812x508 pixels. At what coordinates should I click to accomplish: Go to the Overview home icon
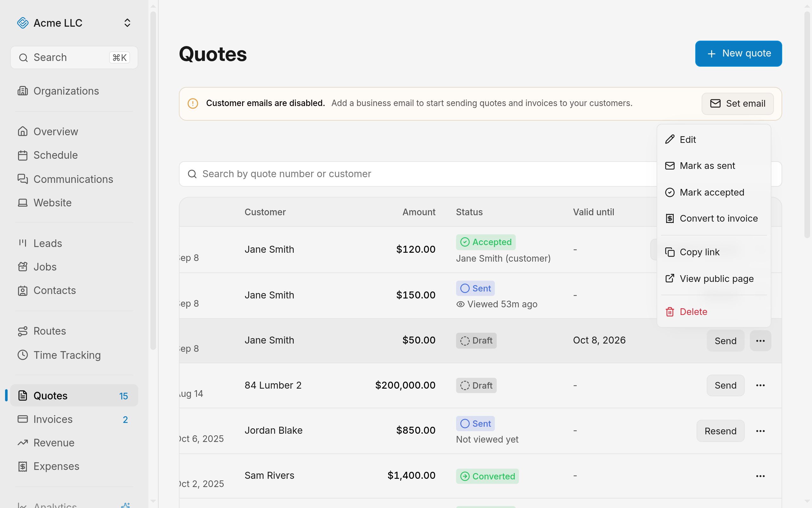(23, 131)
